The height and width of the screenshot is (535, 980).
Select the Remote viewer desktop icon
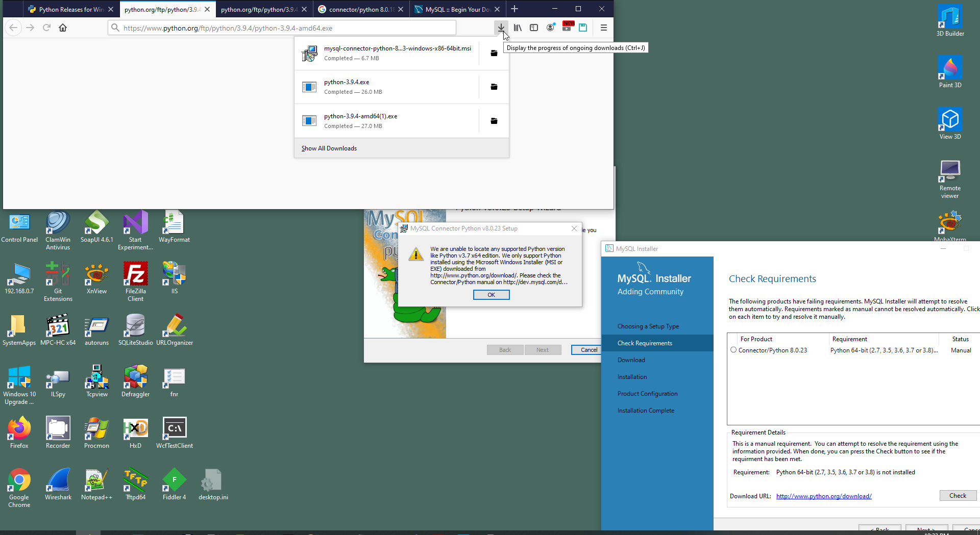[x=950, y=179]
